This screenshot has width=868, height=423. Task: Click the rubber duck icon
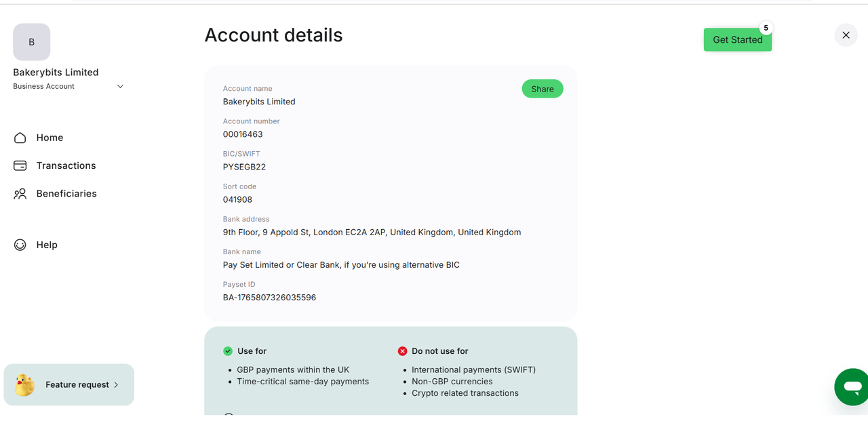pyautogui.click(x=24, y=385)
